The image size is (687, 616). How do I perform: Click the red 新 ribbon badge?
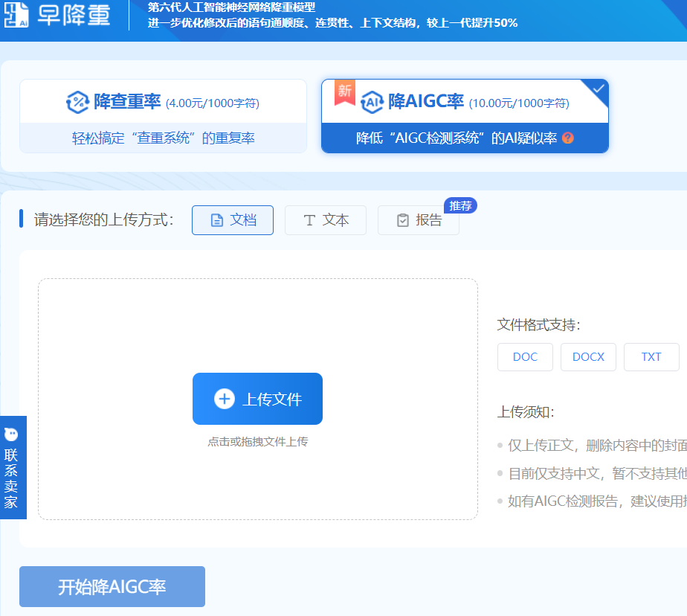(x=345, y=92)
